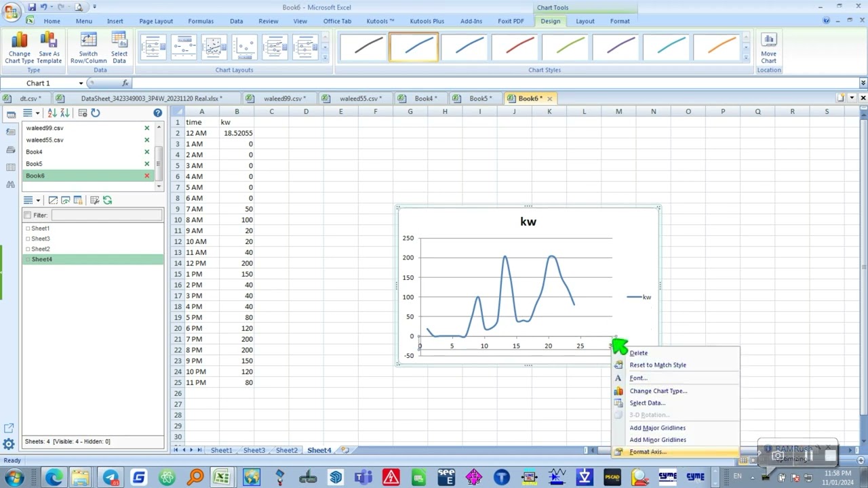Select the orange line chart style

tap(718, 47)
